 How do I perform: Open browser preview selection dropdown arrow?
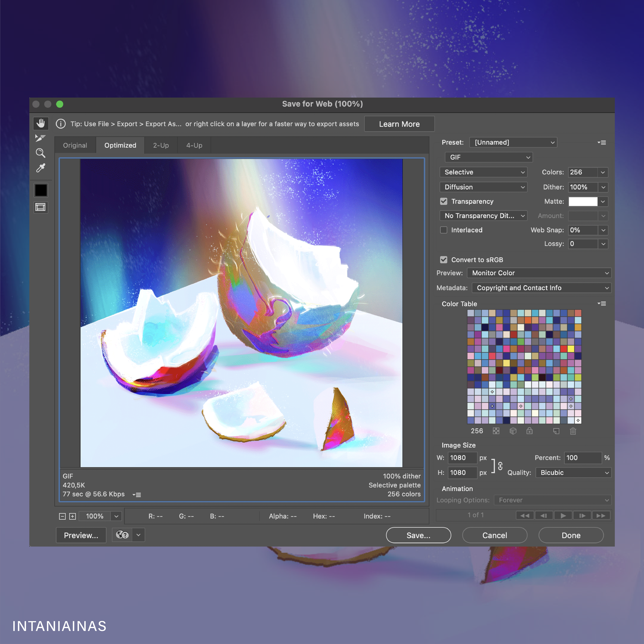138,535
